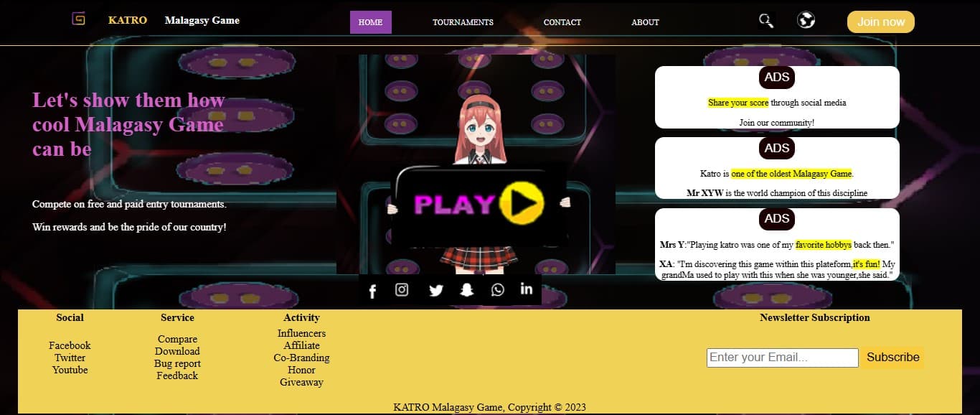Click the Join now button
Image resolution: width=980 pixels, height=415 pixels.
[881, 22]
